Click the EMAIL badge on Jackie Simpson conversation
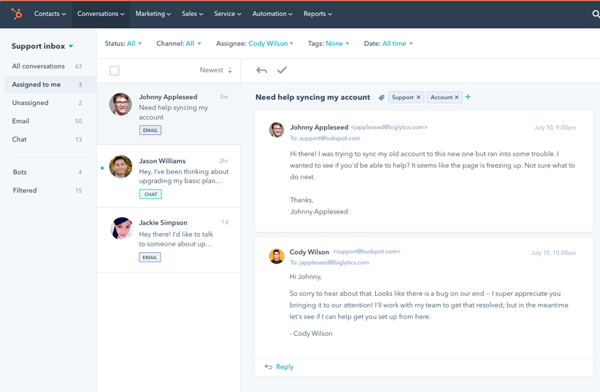The height and width of the screenshot is (392, 600). click(150, 257)
